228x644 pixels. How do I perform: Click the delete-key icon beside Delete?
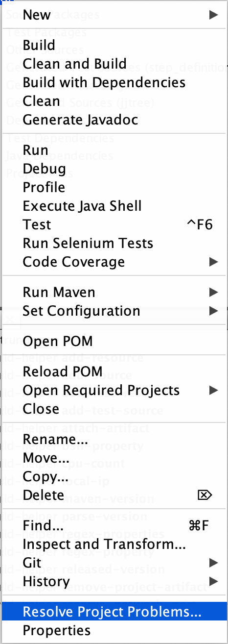tap(205, 495)
